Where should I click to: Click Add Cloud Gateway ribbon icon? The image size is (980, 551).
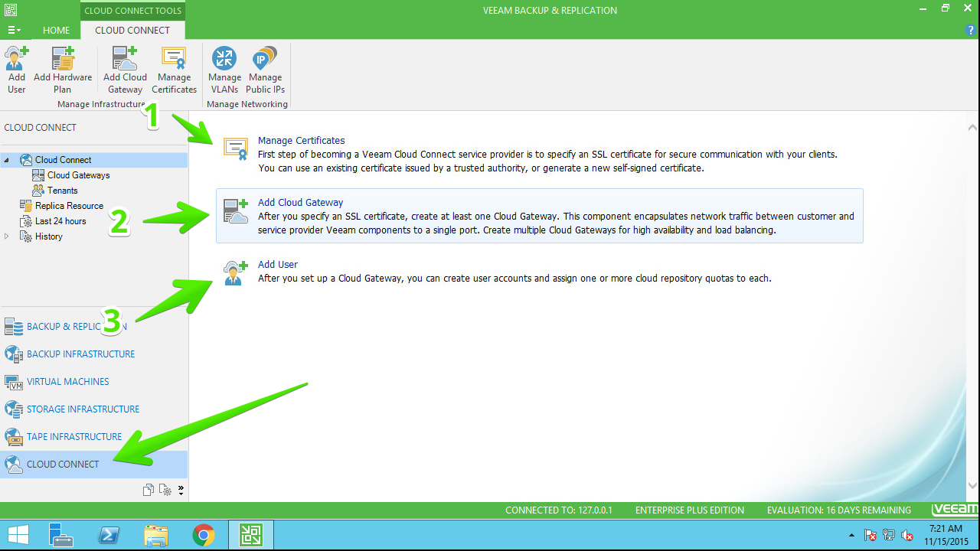coord(125,70)
